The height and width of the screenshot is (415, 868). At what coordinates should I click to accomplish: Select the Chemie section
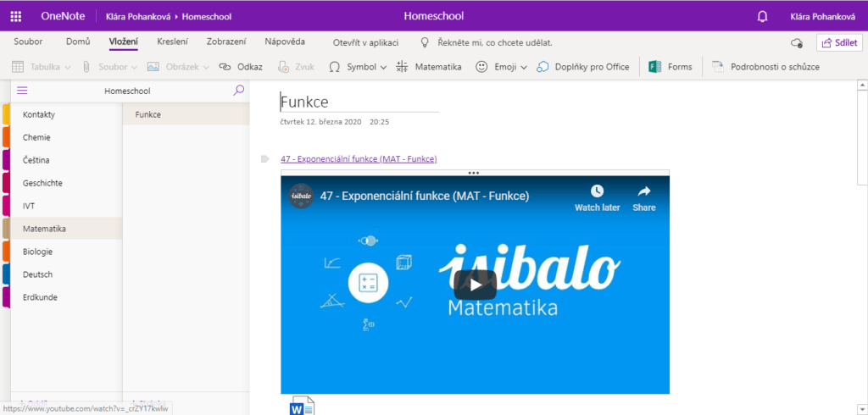(36, 136)
